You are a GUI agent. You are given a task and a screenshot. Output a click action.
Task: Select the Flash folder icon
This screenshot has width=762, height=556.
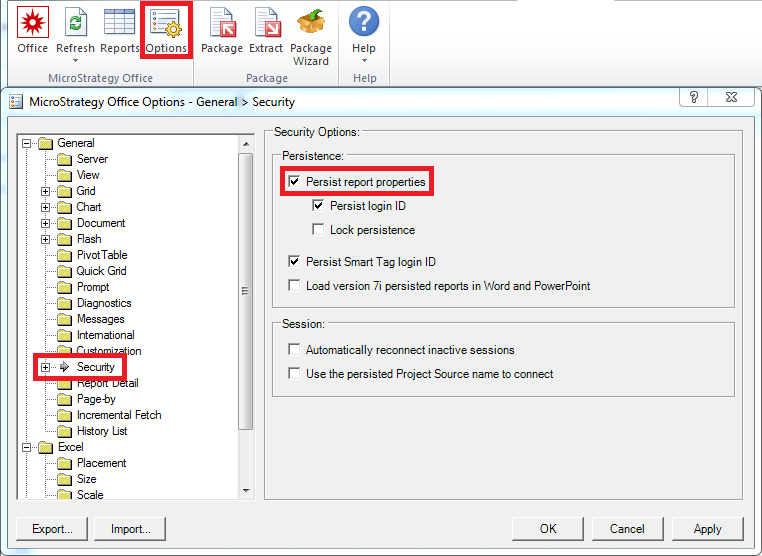(x=64, y=240)
